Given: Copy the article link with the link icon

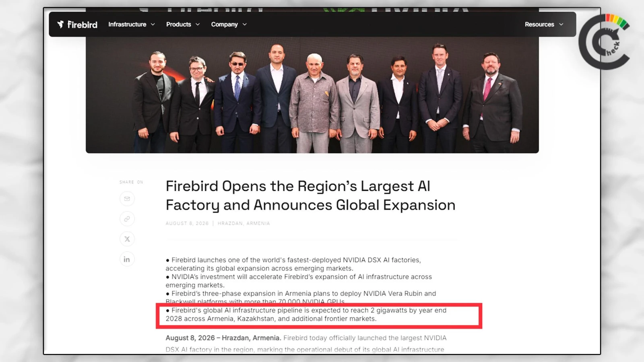Looking at the screenshot, I should coord(127,219).
